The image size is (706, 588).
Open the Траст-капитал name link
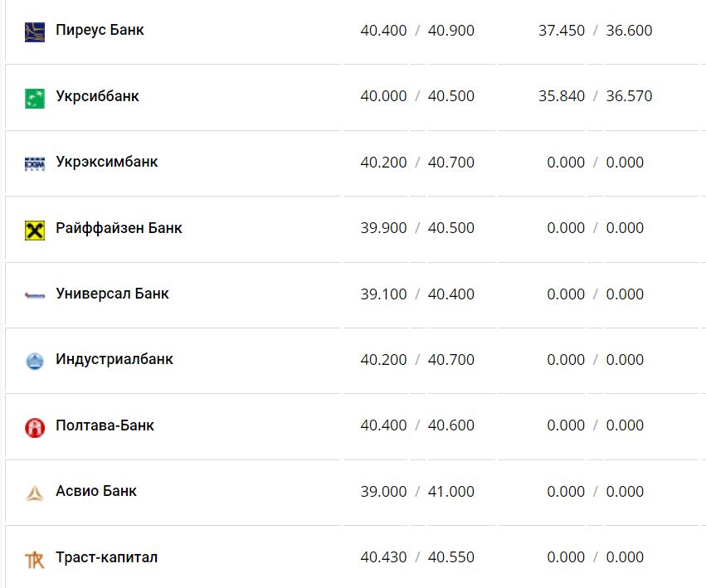pos(106,557)
